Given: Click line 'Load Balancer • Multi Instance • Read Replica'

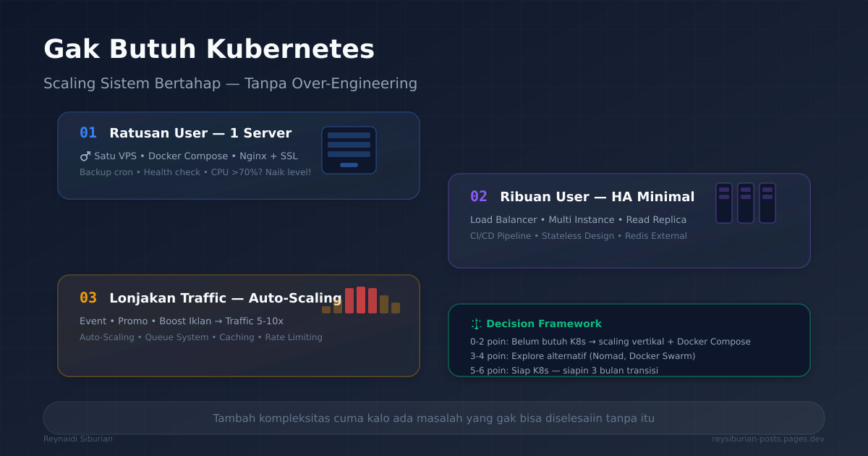Looking at the screenshot, I should [x=578, y=219].
